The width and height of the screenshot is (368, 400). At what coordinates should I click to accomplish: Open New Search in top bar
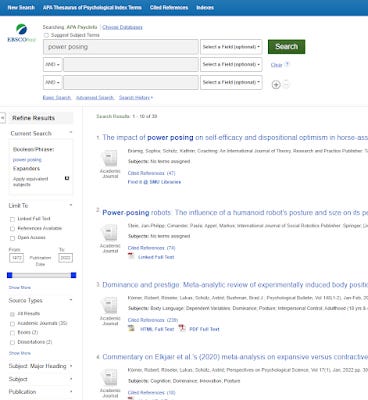[x=21, y=7]
